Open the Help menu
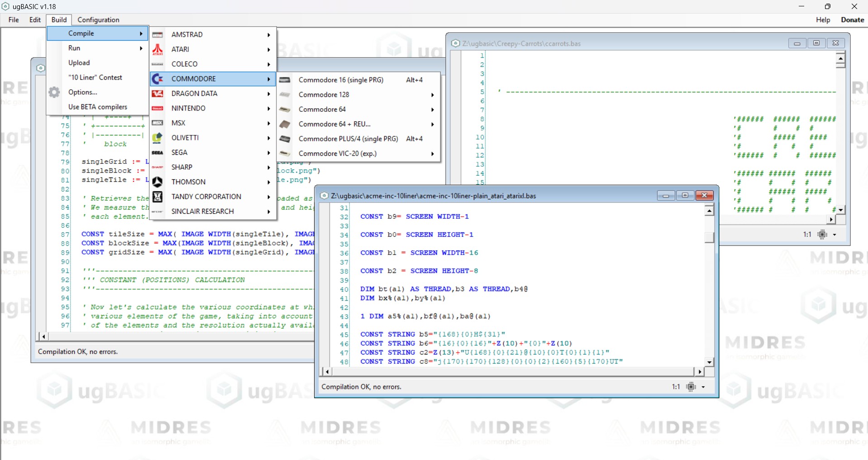 coord(823,20)
